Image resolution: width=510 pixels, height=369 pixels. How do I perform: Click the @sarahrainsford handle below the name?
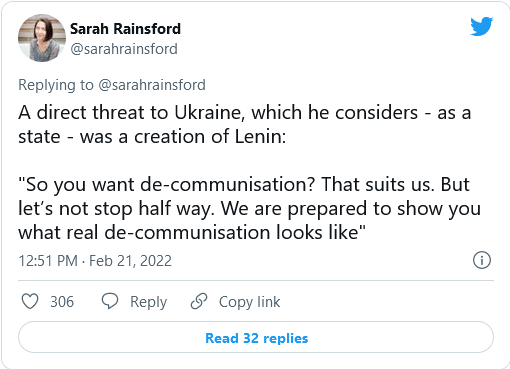coord(124,49)
